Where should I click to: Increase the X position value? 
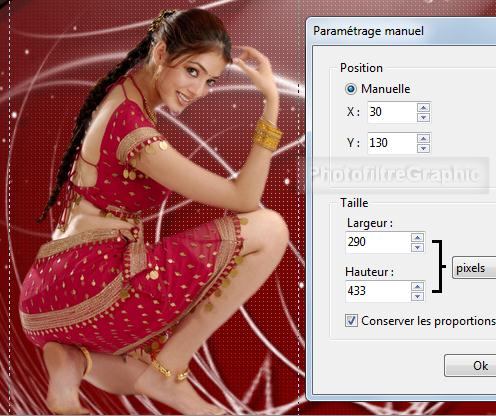[423, 108]
